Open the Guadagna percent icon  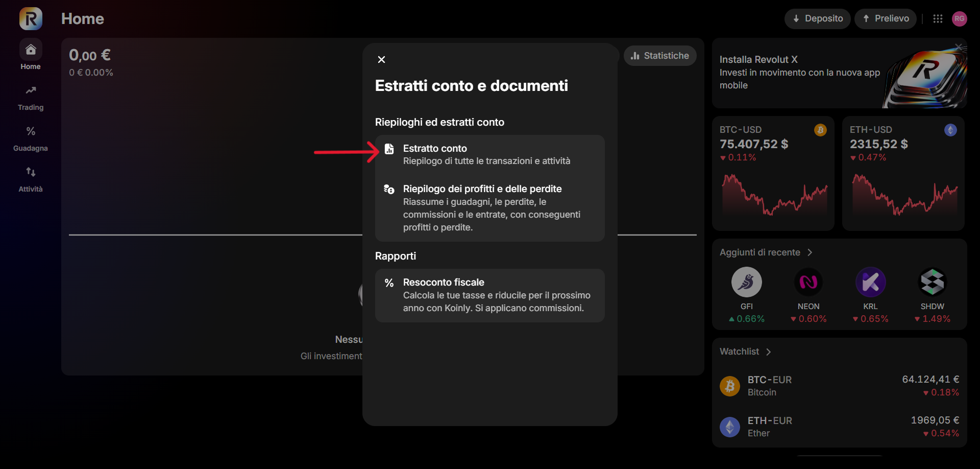[31, 131]
